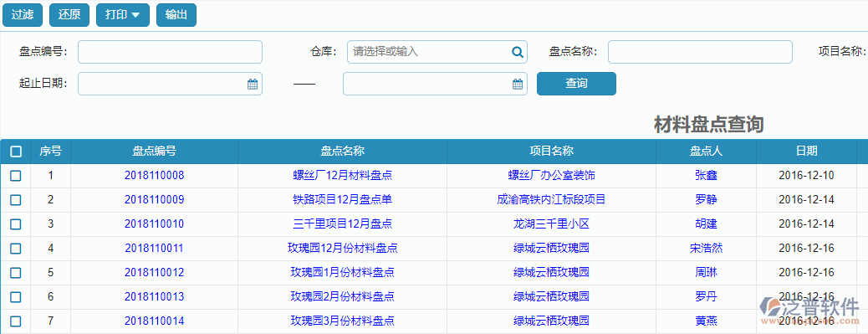The width and height of the screenshot is (868, 334).
Task: Click counter name 罗丹
Action: tap(706, 297)
